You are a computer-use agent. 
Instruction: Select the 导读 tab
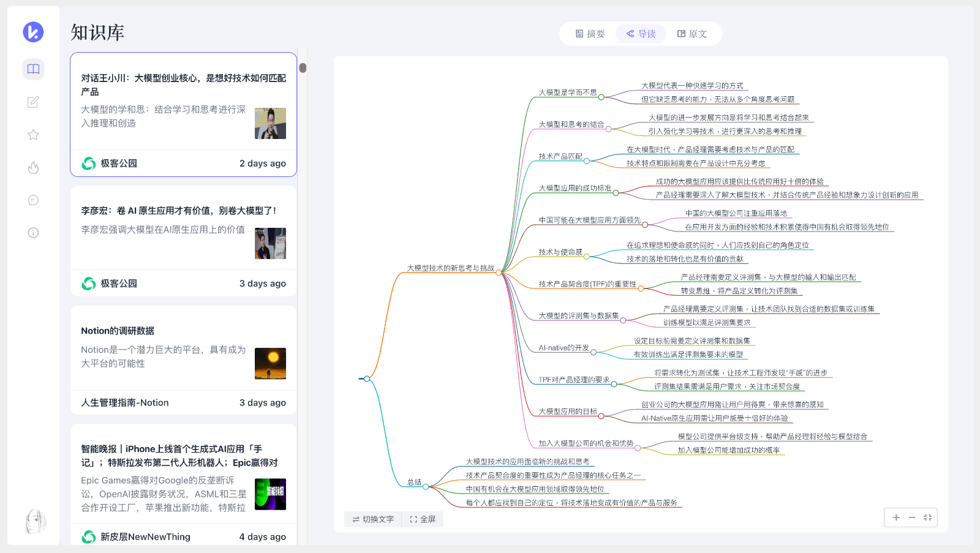[641, 34]
